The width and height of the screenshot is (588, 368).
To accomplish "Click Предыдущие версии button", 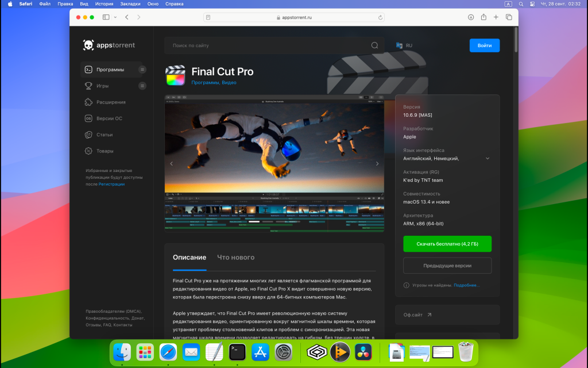I will (447, 266).
